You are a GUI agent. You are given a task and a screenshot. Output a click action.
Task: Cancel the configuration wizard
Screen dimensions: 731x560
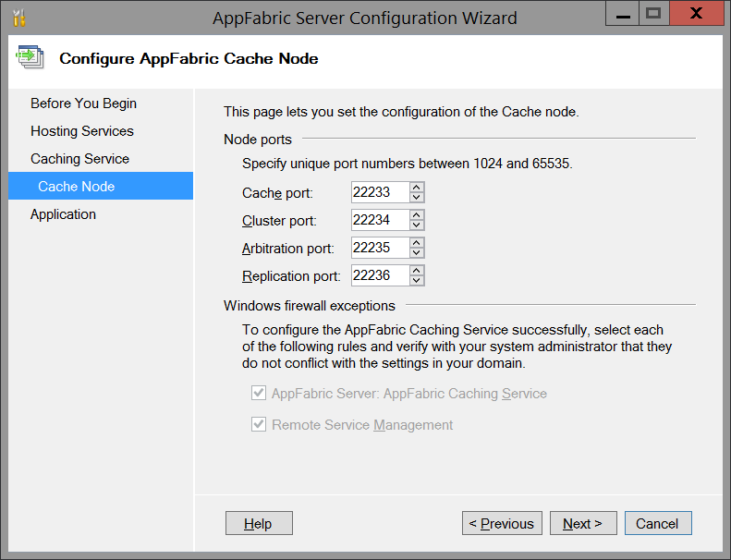pyautogui.click(x=658, y=523)
